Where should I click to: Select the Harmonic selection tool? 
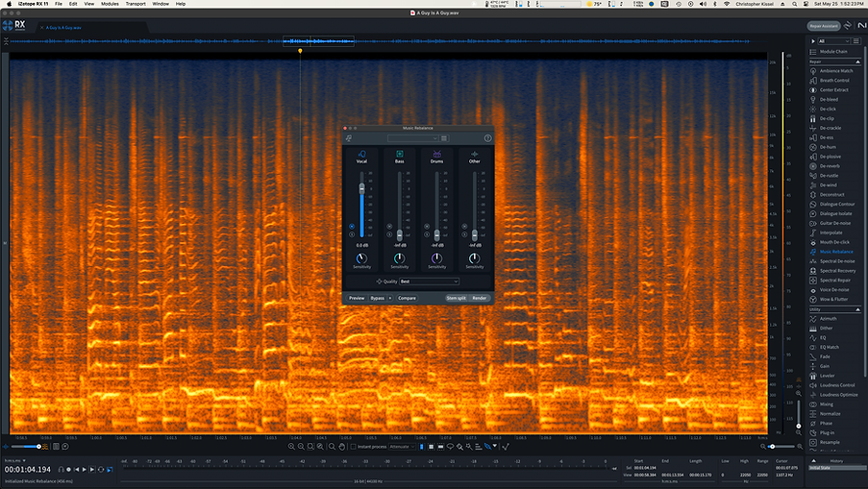click(x=479, y=447)
